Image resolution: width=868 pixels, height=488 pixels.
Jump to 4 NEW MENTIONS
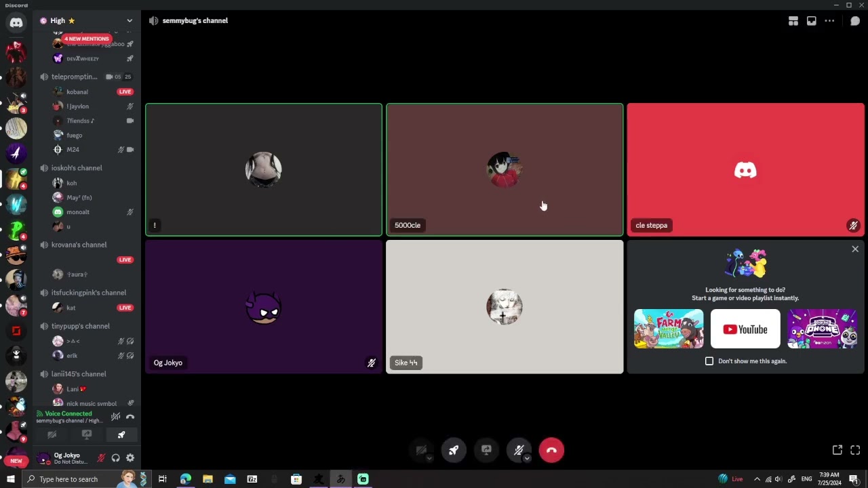(x=86, y=39)
